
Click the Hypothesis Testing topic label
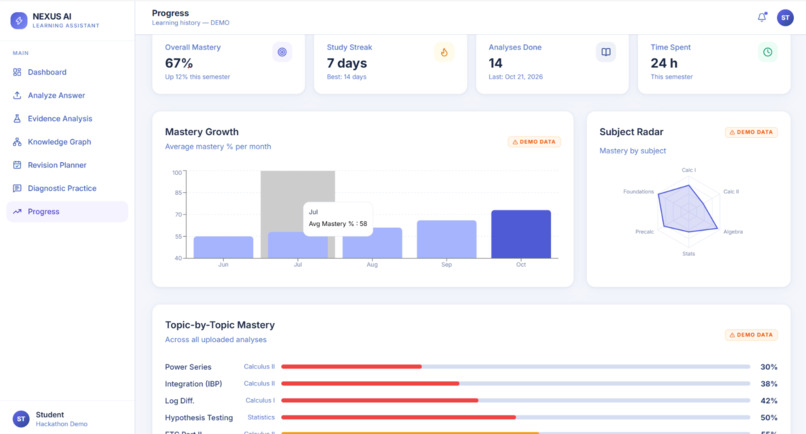(199, 418)
